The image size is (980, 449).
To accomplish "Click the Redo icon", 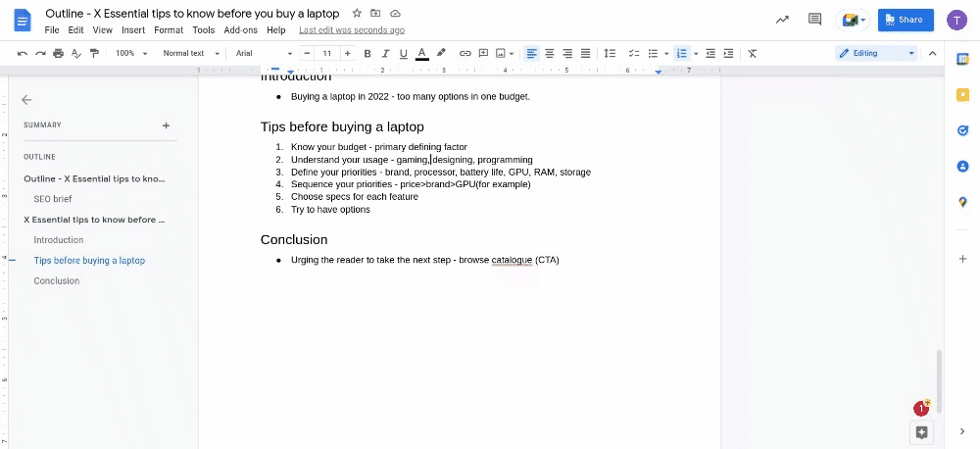I will coord(40,54).
